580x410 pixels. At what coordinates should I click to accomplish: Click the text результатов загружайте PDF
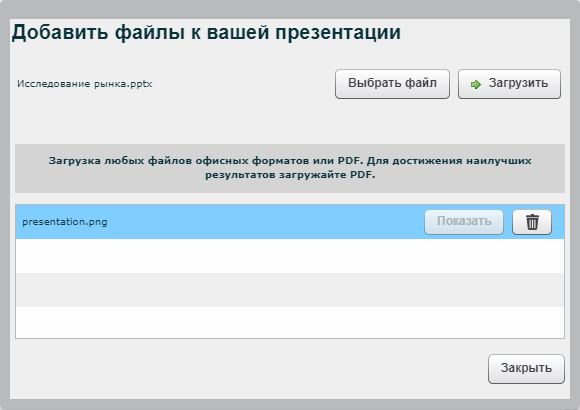coord(290,175)
